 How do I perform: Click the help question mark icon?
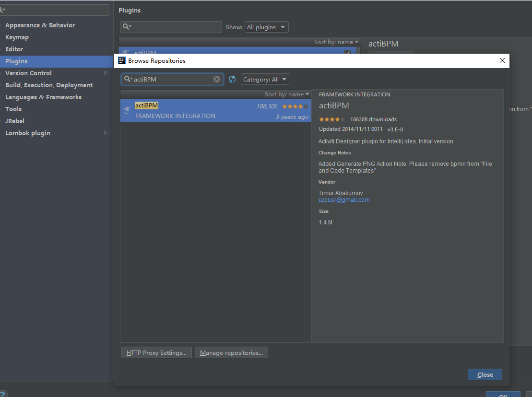click(x=3, y=394)
